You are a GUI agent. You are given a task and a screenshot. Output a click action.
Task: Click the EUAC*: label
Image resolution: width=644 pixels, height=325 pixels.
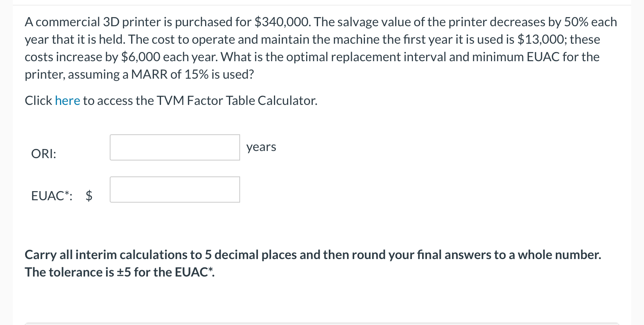52,195
